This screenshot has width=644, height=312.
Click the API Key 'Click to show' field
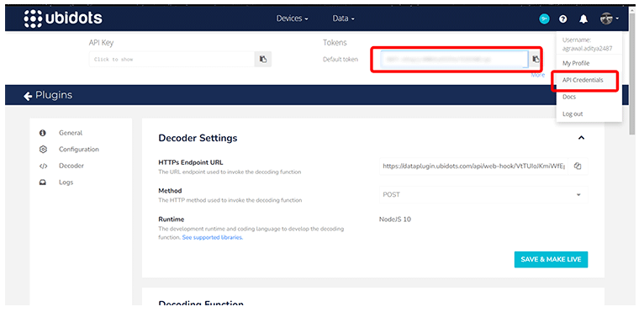click(x=172, y=59)
